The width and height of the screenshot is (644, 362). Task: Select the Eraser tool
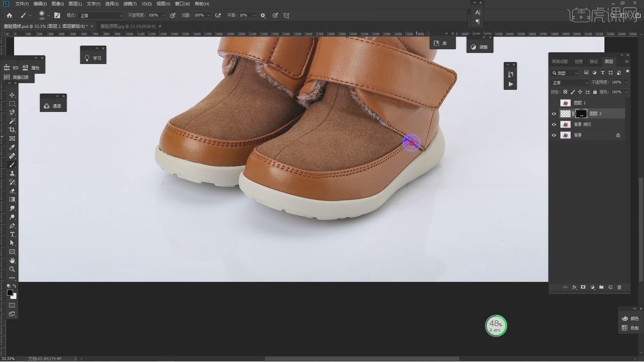[12, 191]
